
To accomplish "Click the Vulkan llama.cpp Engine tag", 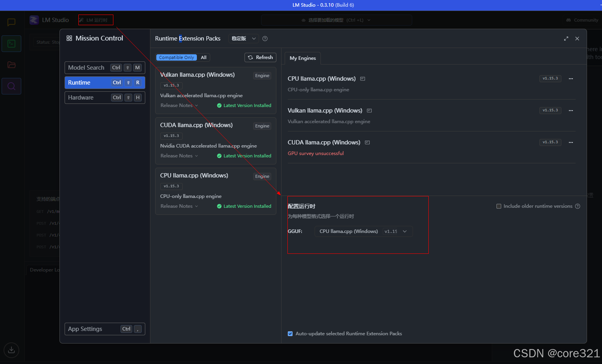I will coord(262,76).
